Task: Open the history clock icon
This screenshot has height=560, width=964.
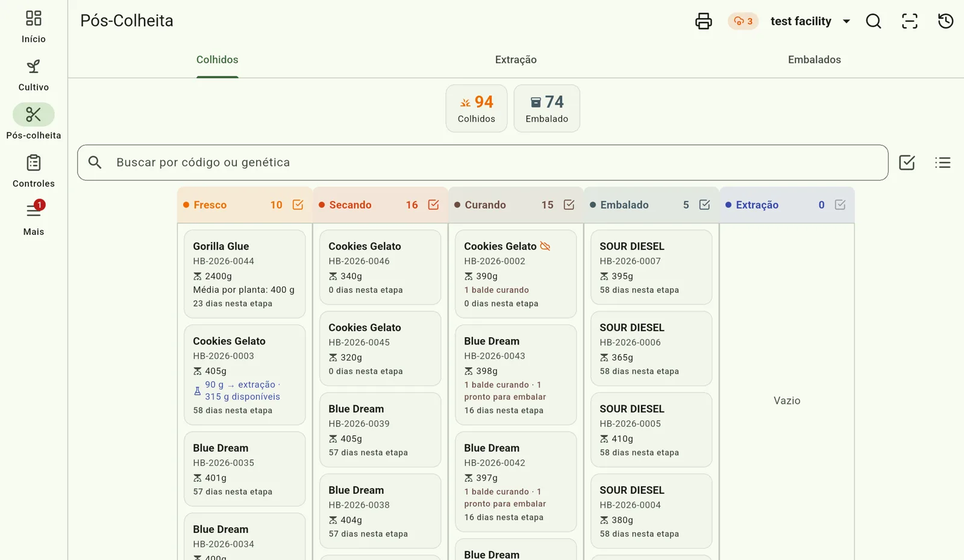Action: point(946,21)
